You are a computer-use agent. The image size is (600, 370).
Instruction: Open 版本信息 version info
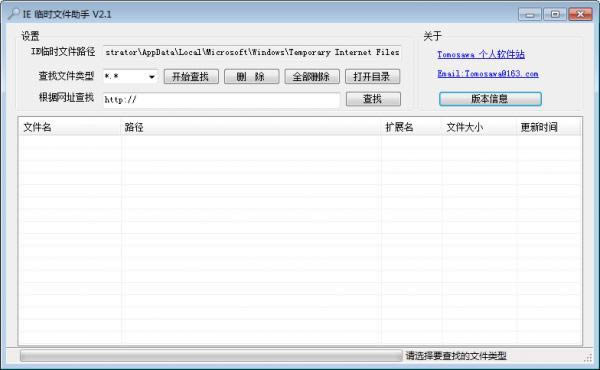[490, 99]
